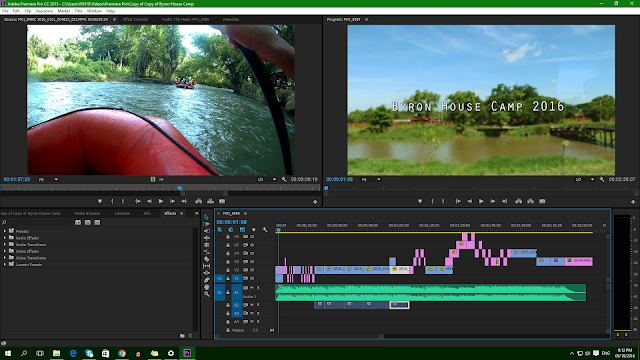Expand the Audio Effects folder
The image size is (640, 360).
[x=5, y=238]
